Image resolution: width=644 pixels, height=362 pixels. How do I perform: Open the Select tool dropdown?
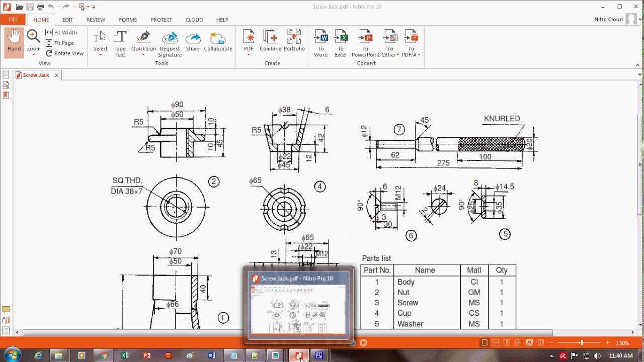(x=100, y=55)
